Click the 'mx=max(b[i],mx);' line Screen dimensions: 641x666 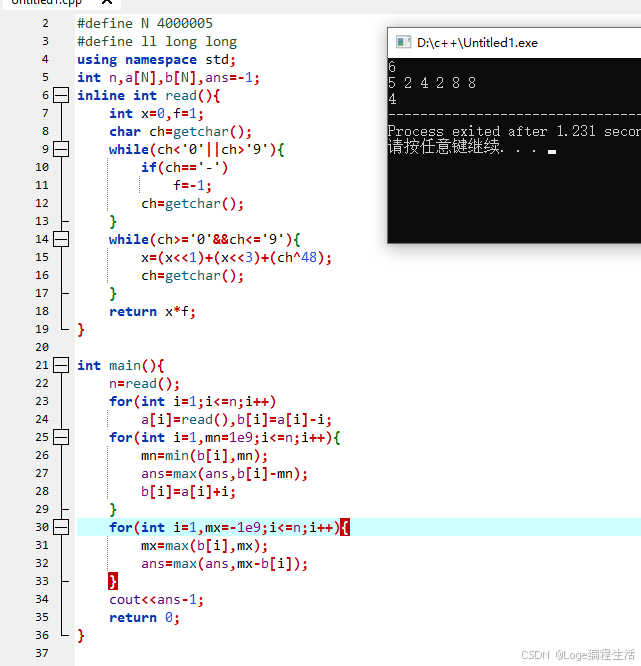(x=204, y=545)
